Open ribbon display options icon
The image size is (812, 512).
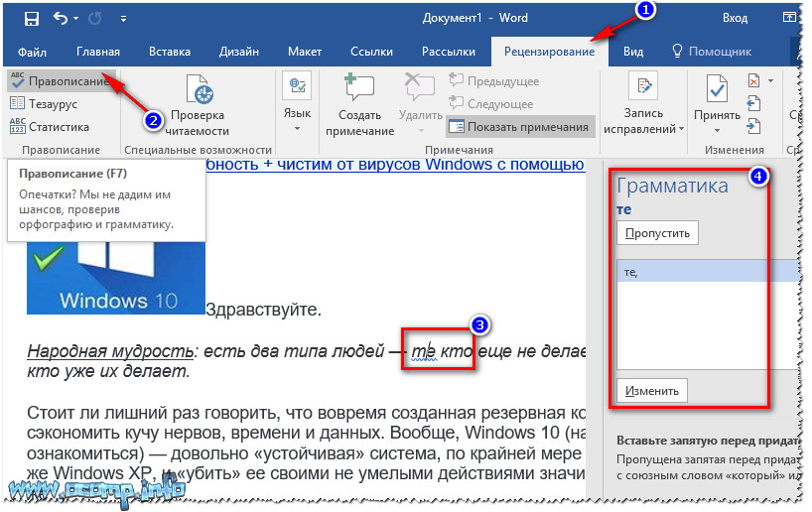pos(789,18)
